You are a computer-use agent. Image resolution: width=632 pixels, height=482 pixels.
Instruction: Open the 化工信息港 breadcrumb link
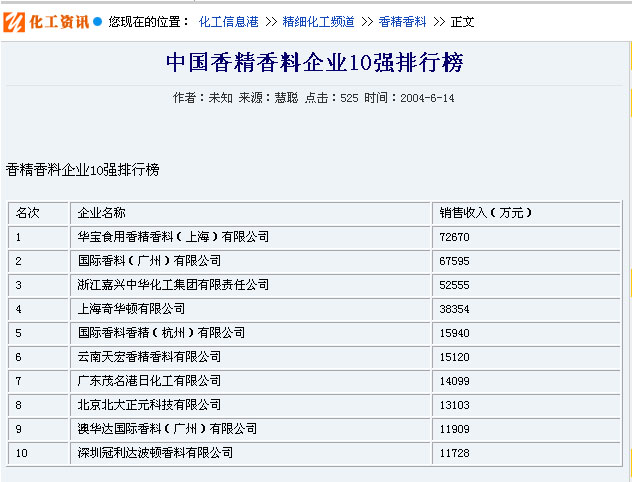click(230, 21)
